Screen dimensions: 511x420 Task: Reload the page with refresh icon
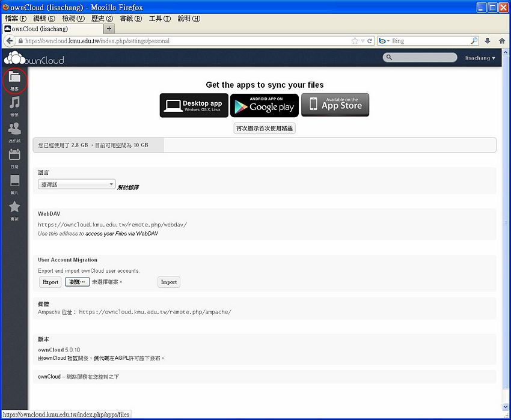370,41
